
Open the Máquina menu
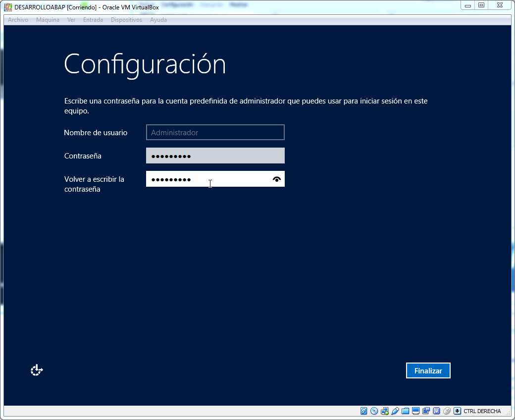pos(48,20)
